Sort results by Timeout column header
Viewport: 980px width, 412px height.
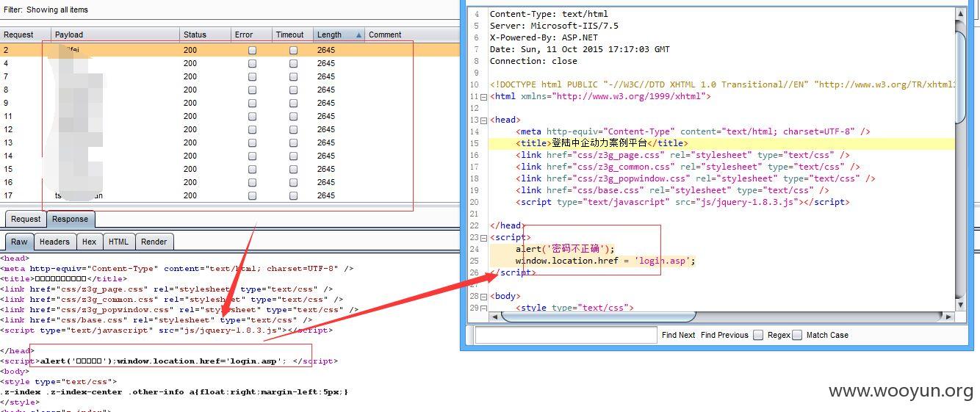coord(292,35)
